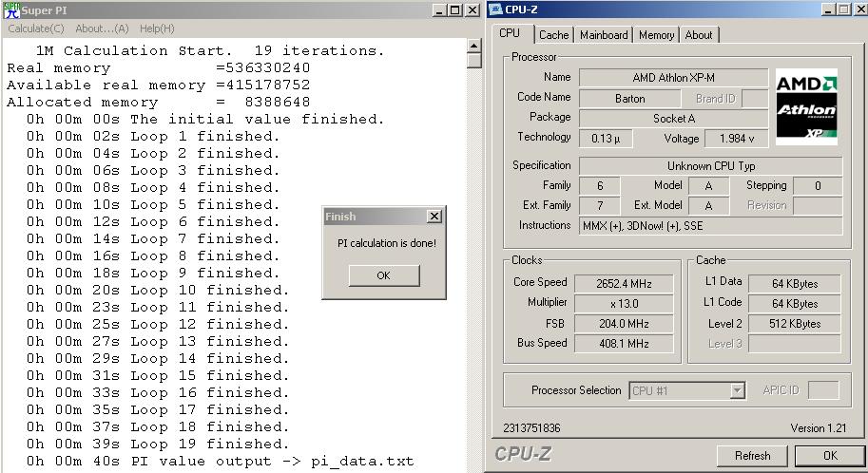
Task: Click the Brand ID field
Action: 755,99
